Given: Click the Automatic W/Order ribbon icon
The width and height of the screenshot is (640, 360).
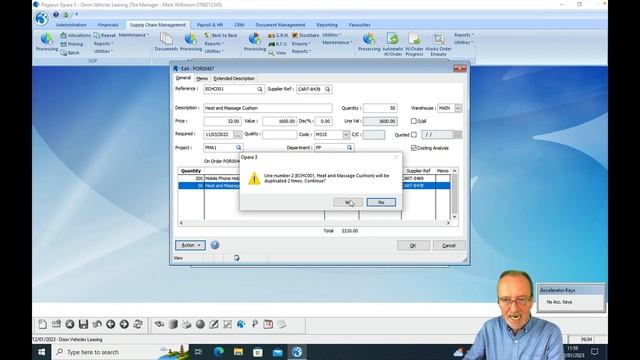Looking at the screenshot, I should pos(393,44).
